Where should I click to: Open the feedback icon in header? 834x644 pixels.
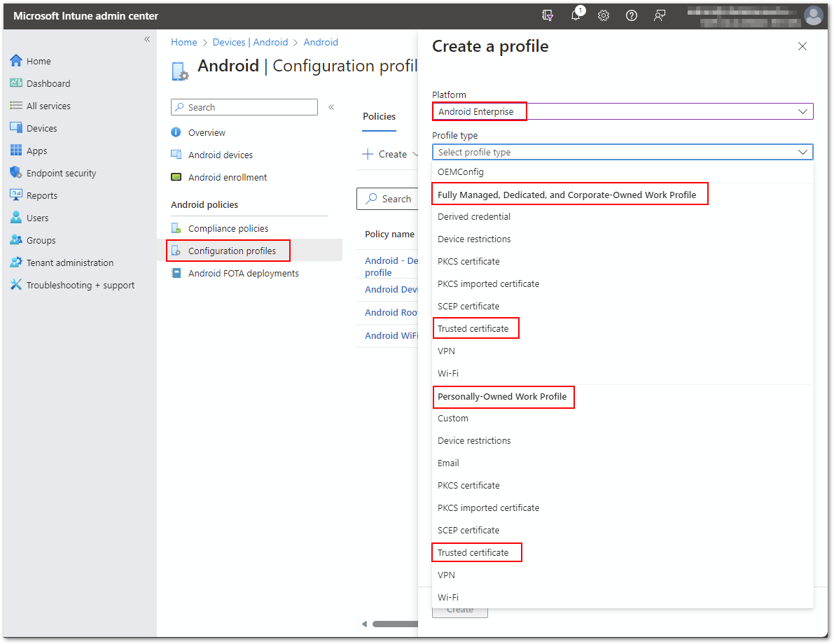(x=660, y=15)
